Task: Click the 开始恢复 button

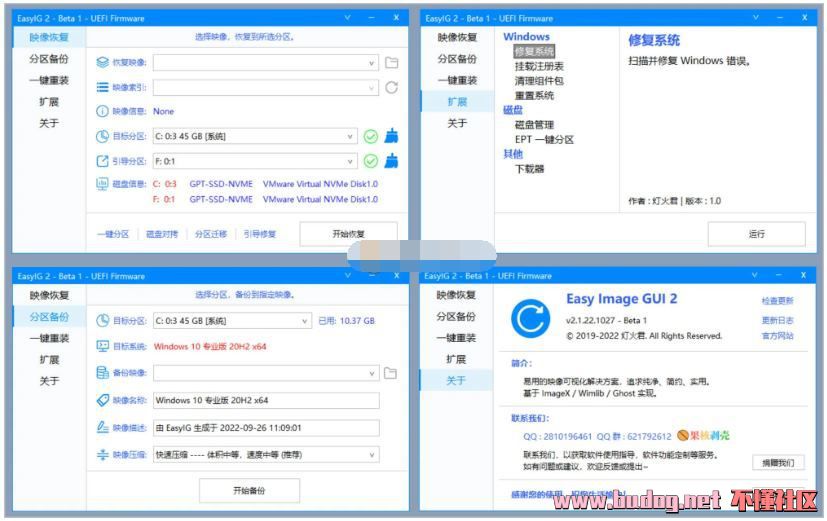Action: click(x=348, y=234)
